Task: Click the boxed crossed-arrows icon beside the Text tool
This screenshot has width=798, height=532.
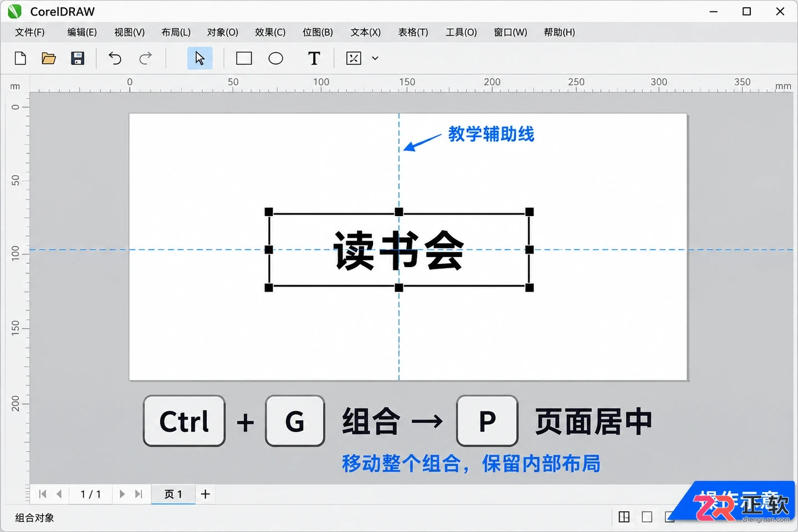Action: coord(354,58)
